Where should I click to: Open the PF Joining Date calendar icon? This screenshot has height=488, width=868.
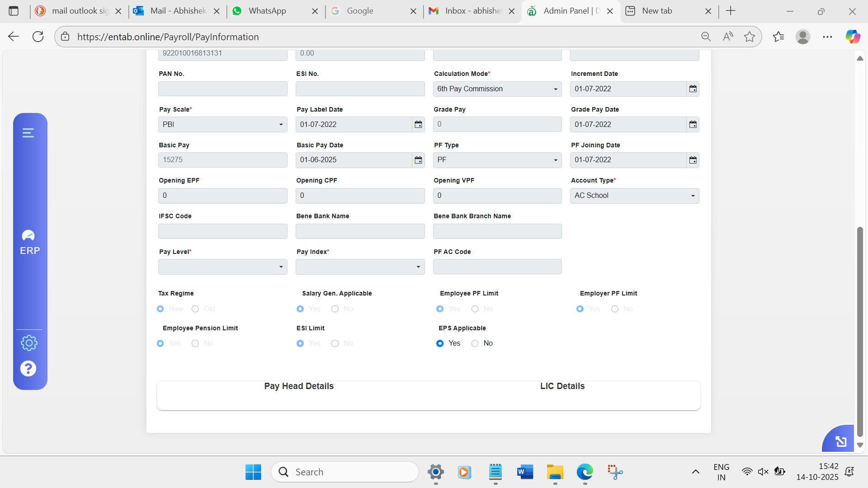693,160
